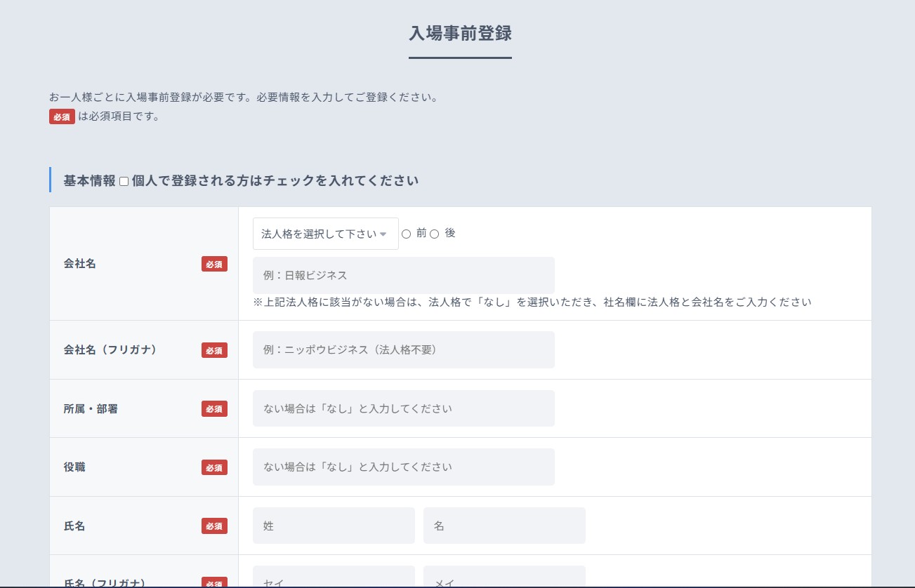Check the individual registration checkbox beside 基本情報

click(124, 182)
